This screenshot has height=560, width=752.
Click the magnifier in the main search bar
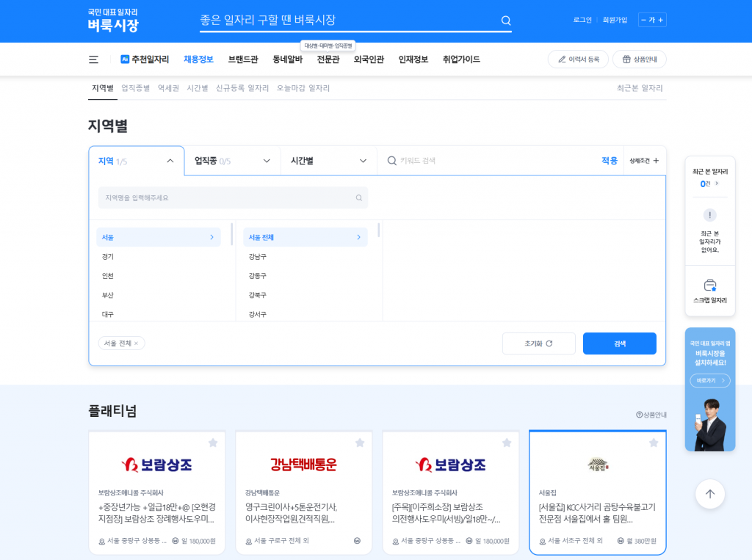(x=506, y=21)
